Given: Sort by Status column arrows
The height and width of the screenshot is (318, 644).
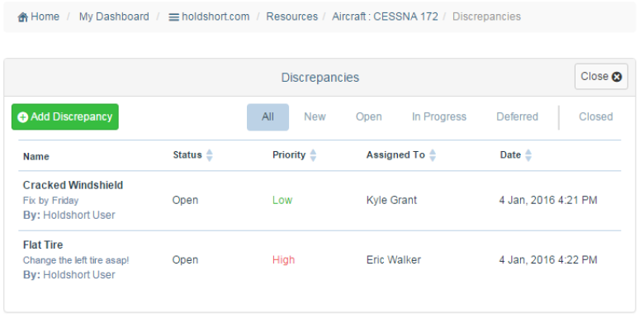Looking at the screenshot, I should point(210,155).
